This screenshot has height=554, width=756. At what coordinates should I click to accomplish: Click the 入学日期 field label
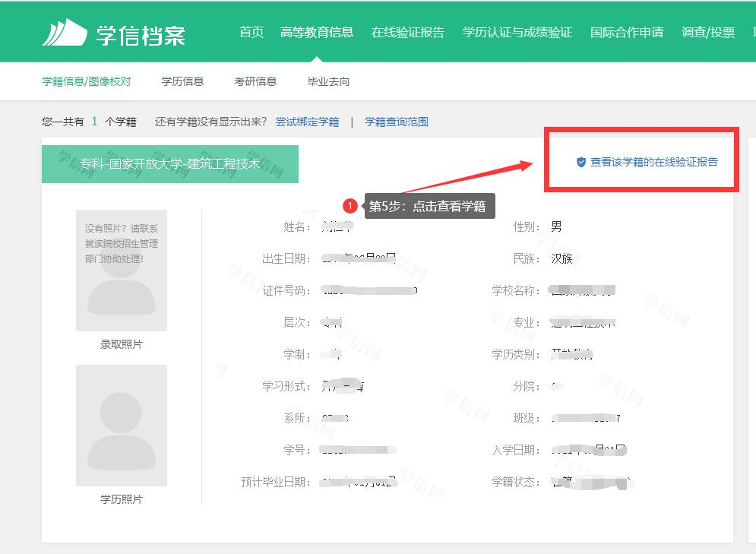[516, 450]
